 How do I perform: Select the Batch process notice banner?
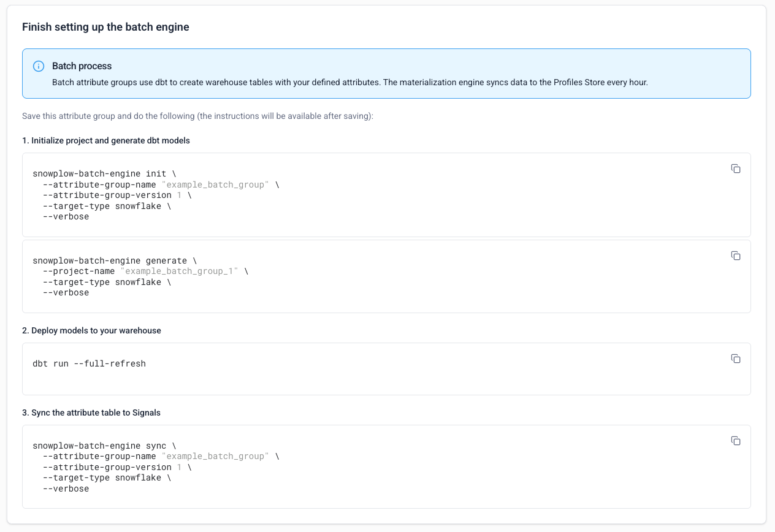(x=386, y=73)
